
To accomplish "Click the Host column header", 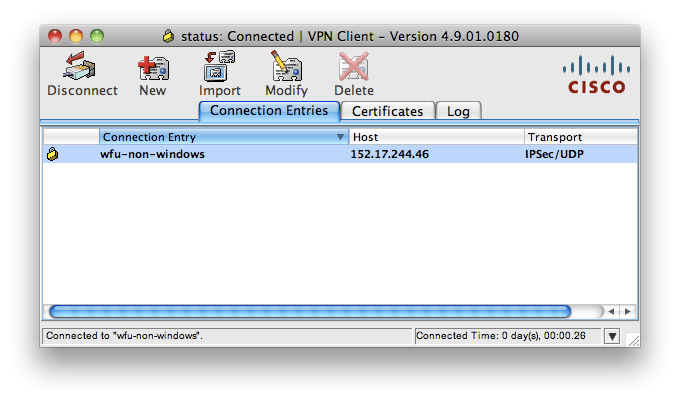I will (x=436, y=137).
